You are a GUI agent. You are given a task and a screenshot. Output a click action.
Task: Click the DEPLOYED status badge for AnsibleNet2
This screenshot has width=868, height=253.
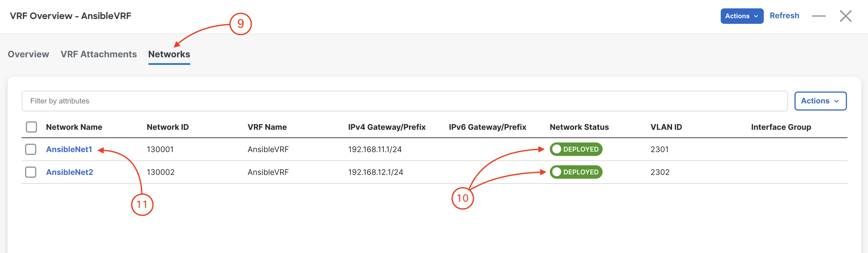576,172
